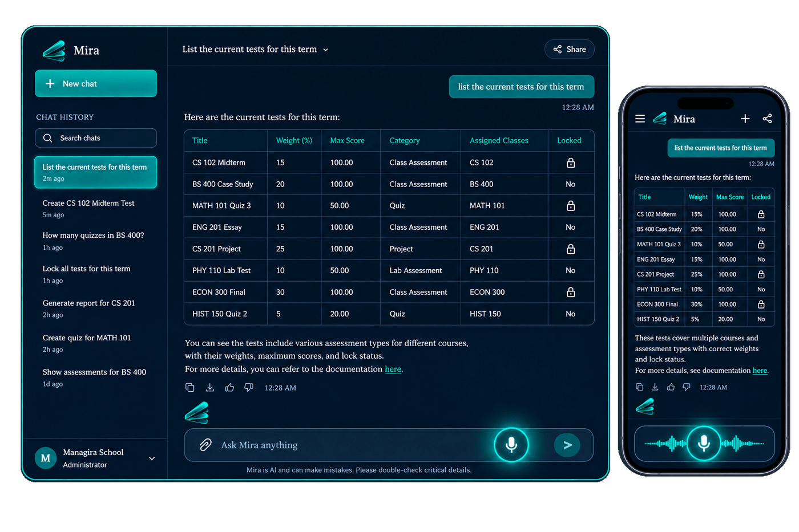Toggle the CS 201 Project lock in phone table
Screen dimensions: 799x532
tap(761, 274)
